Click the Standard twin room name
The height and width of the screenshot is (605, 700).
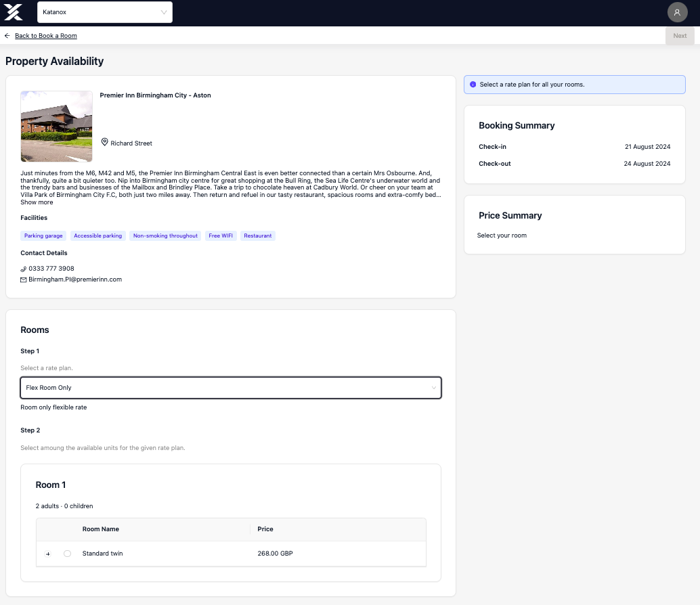103,554
